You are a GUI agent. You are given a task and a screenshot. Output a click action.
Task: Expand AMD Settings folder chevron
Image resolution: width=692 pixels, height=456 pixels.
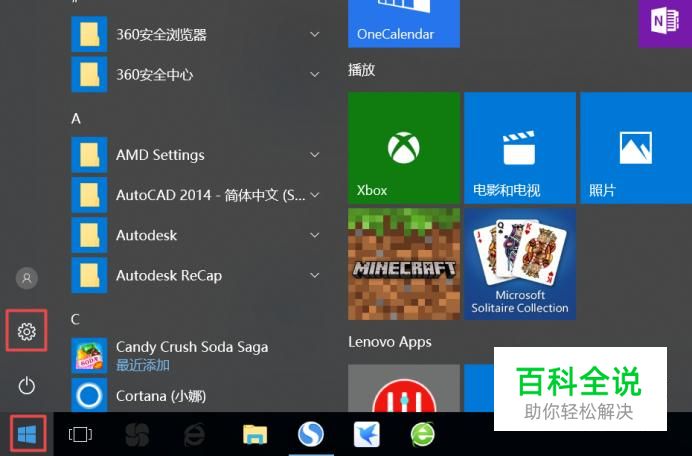[315, 155]
